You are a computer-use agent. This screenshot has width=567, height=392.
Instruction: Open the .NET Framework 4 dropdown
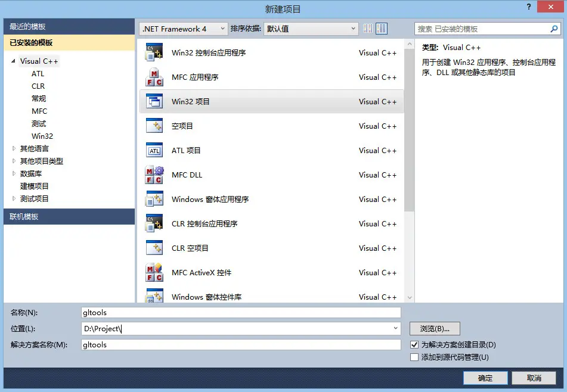(183, 29)
